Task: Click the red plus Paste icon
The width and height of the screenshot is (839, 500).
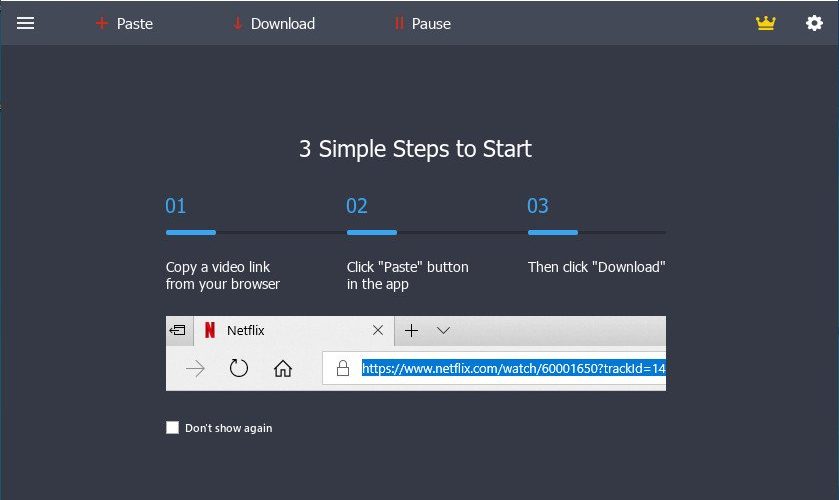Action: (102, 23)
